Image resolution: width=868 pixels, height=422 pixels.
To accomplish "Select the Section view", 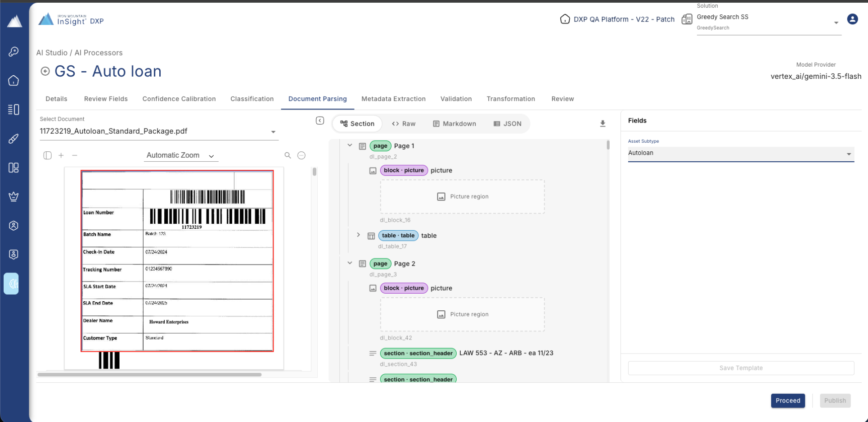I will 357,123.
